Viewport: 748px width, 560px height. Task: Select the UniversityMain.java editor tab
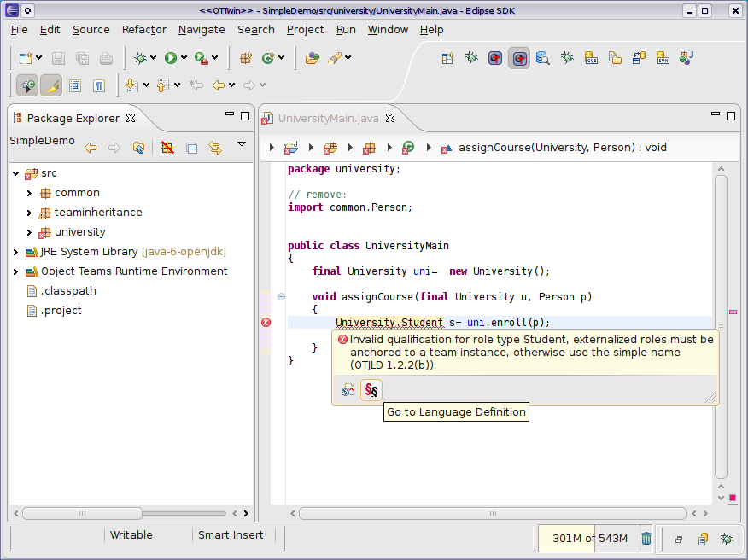coord(328,119)
